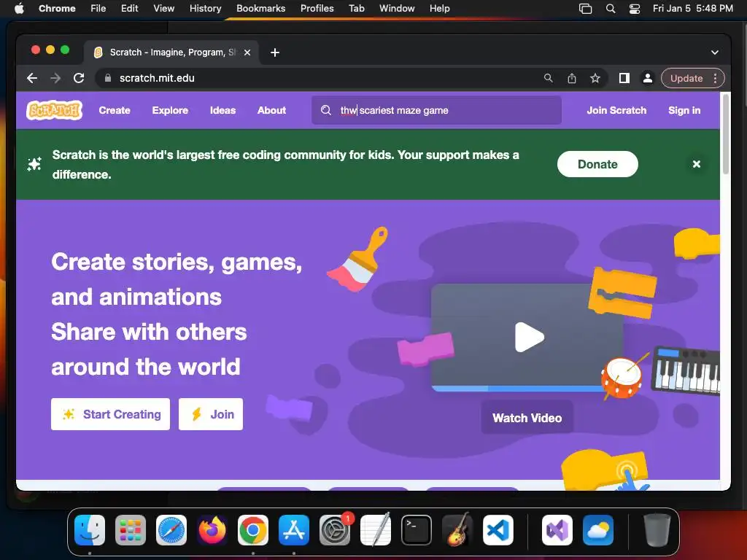This screenshot has width=747, height=560.
Task: Play the intro video
Action: [x=530, y=337]
